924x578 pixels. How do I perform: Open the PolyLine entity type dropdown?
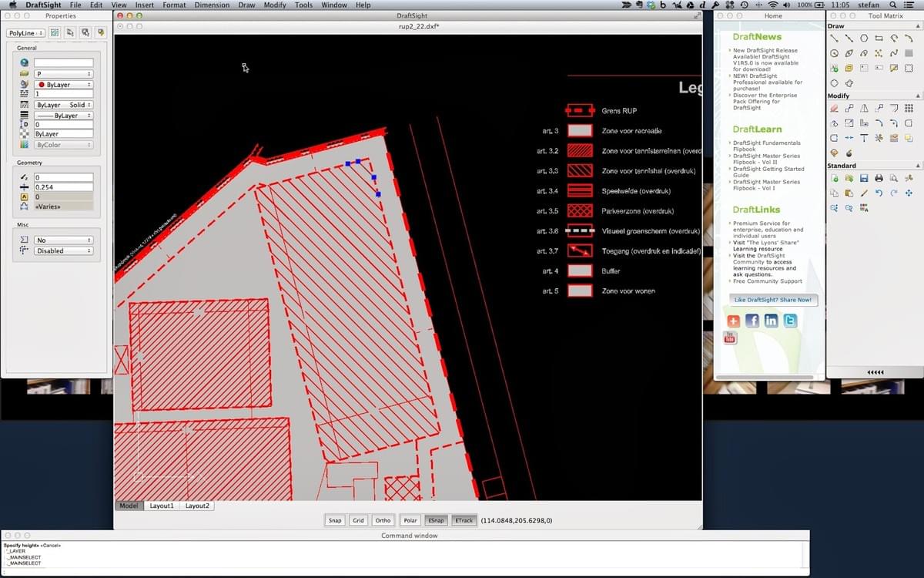(26, 33)
